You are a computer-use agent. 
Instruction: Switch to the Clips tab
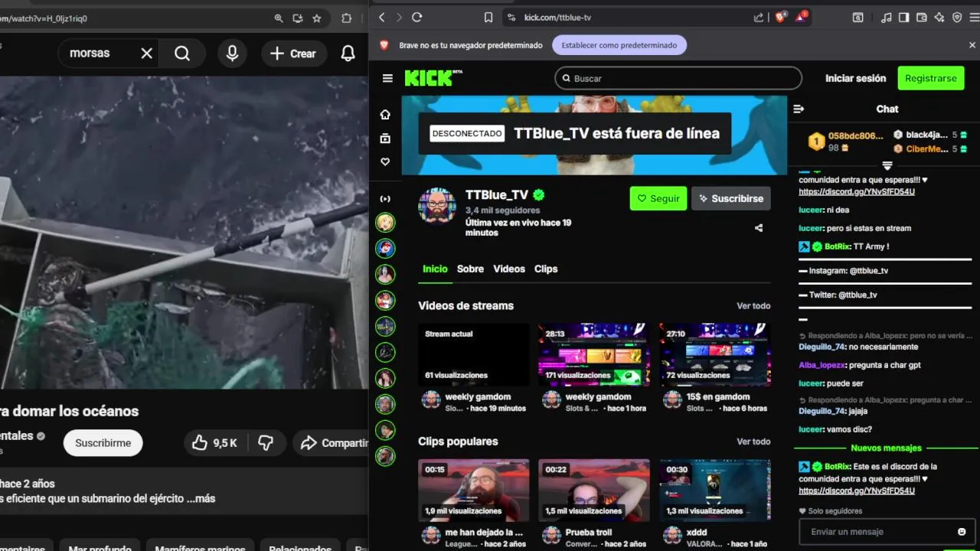[546, 269]
